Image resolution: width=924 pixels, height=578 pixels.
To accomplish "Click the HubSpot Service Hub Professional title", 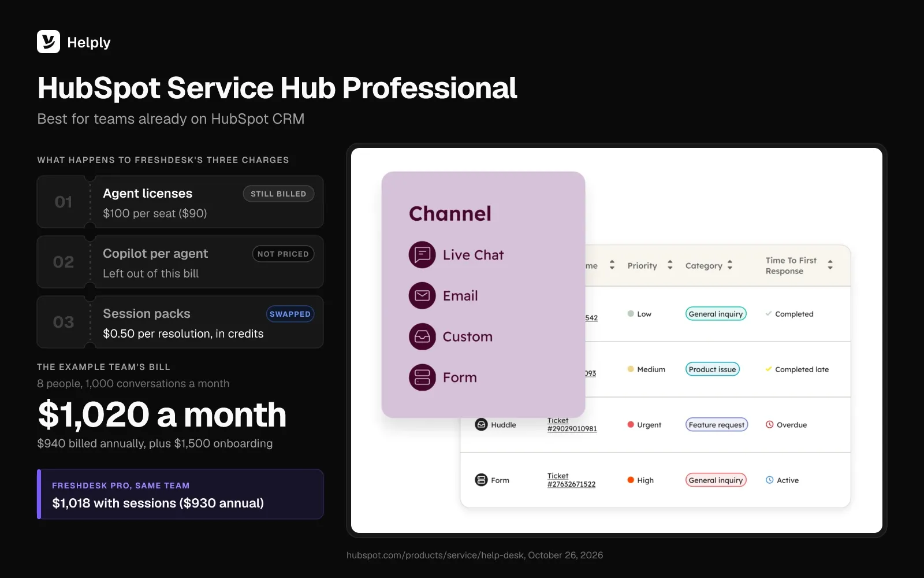I will (x=277, y=88).
